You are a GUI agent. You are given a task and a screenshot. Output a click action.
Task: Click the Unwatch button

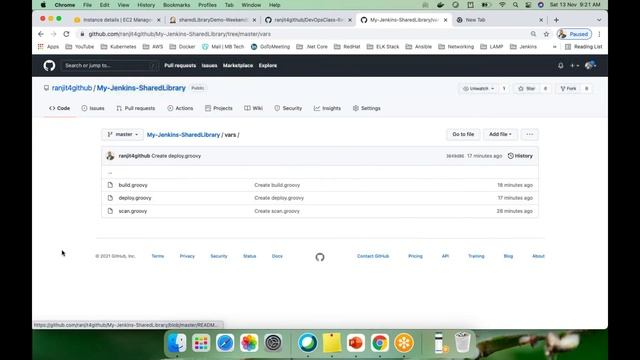[x=478, y=89]
